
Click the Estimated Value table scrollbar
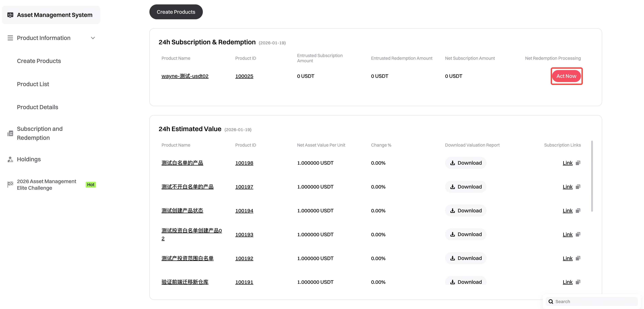[592, 176]
